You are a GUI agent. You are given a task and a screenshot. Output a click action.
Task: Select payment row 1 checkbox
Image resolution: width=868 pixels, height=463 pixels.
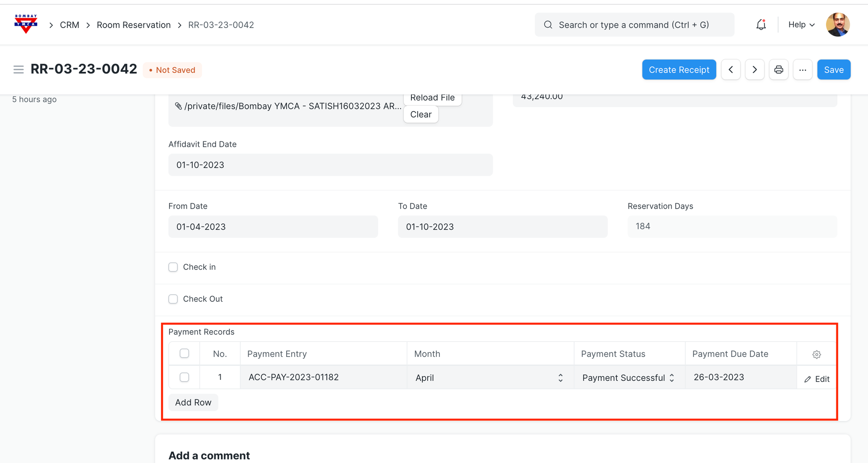pyautogui.click(x=184, y=377)
